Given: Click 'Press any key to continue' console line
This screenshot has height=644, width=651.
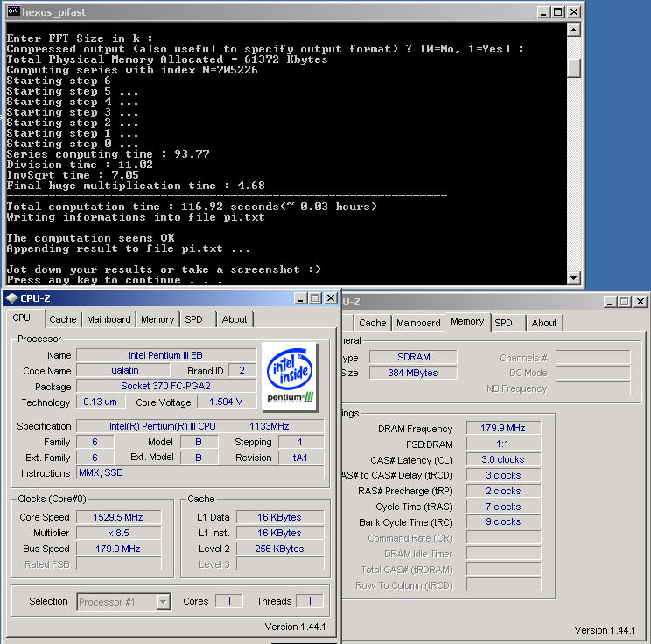Looking at the screenshot, I should click(x=115, y=280).
